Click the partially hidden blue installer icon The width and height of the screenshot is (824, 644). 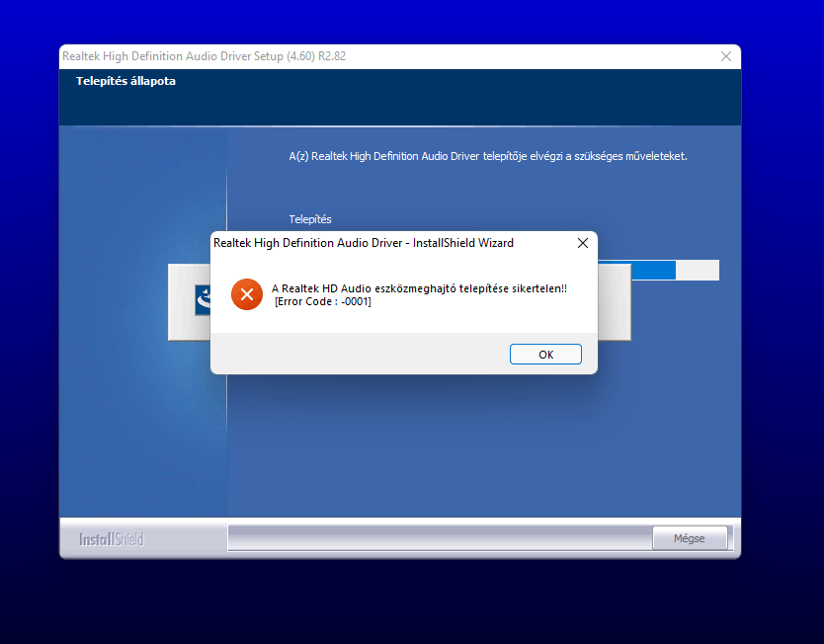[203, 300]
